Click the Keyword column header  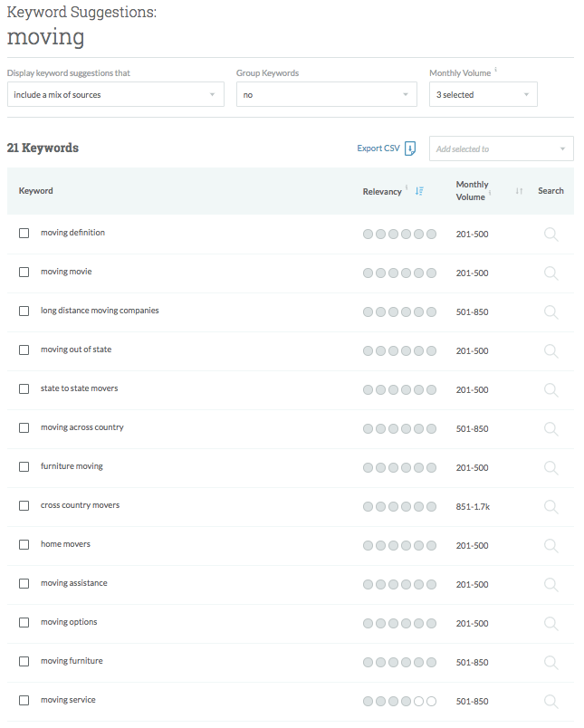pos(35,191)
